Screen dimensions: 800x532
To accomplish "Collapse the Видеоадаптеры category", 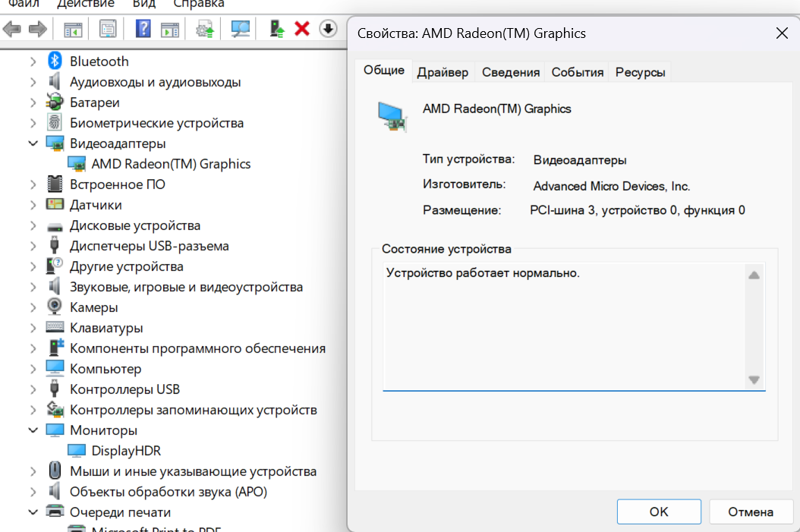I will pyautogui.click(x=33, y=143).
